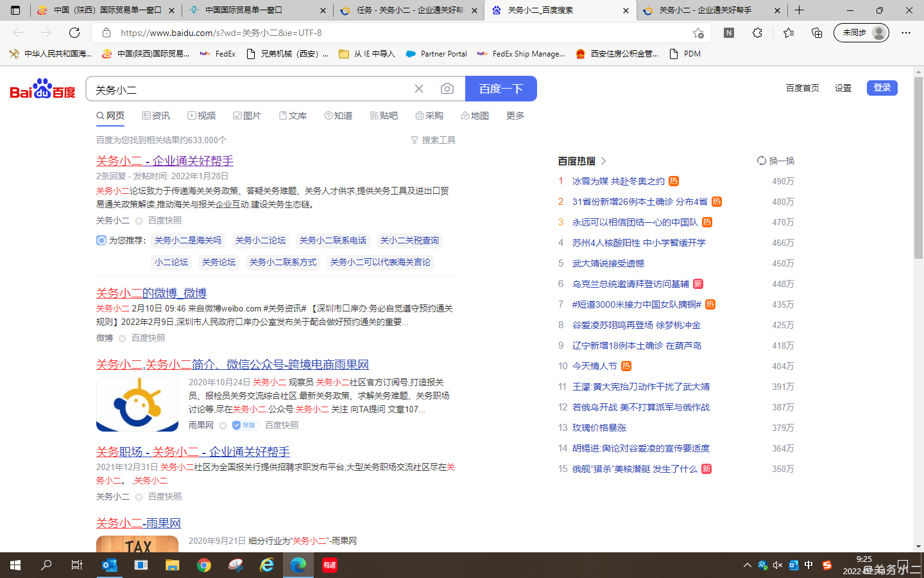924x578 pixels.
Task: Click suggestion 关务小二联系电话
Action: [333, 240]
